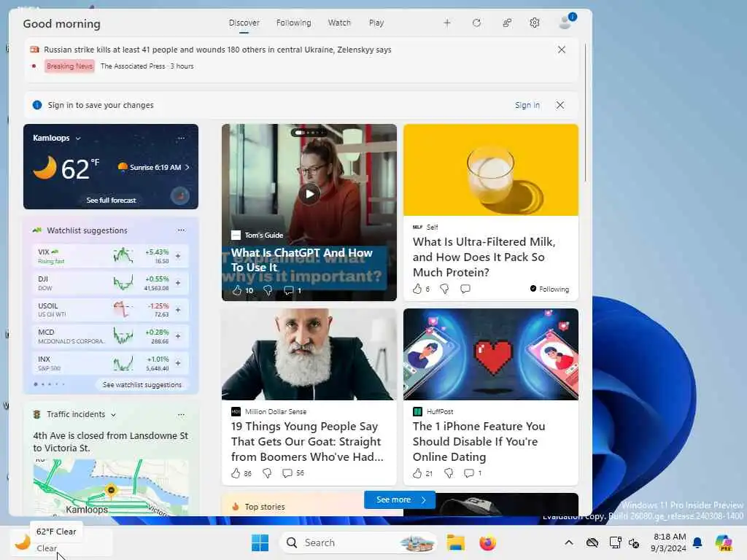The height and width of the screenshot is (560, 747).
Task: Show hidden tray icons chevron
Action: pos(569,542)
